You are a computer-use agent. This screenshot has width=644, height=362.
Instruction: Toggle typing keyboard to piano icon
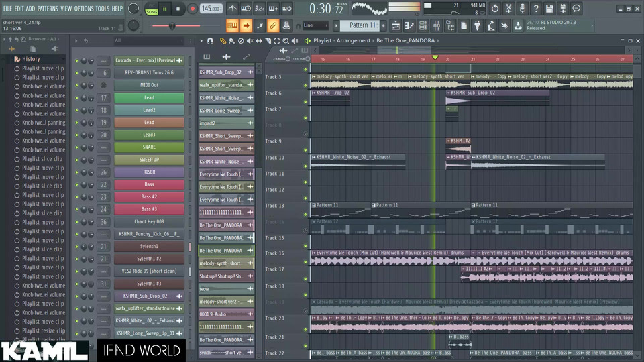click(x=232, y=25)
